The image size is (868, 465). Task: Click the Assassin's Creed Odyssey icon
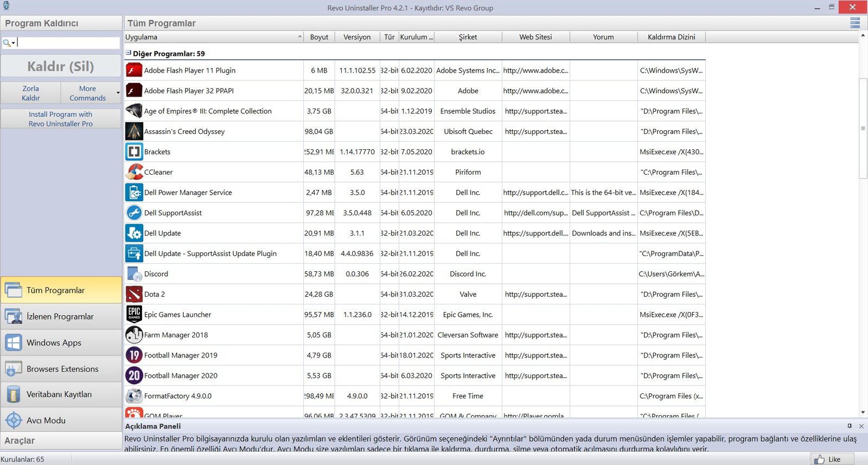(x=134, y=131)
